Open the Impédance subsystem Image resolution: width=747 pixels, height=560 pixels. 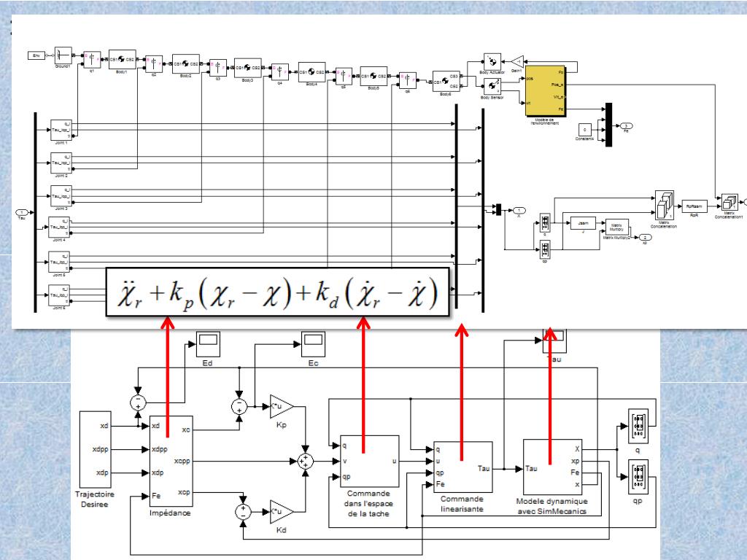click(x=171, y=461)
